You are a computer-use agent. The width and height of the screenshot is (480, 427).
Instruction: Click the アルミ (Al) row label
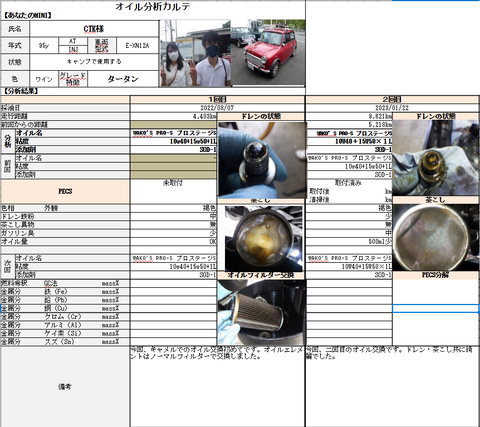pyautogui.click(x=65, y=325)
